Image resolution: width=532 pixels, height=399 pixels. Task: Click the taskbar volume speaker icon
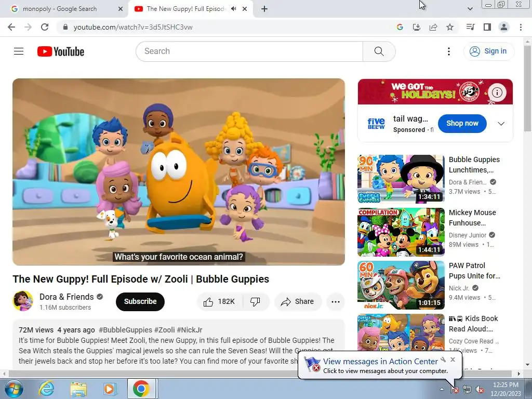480,390
